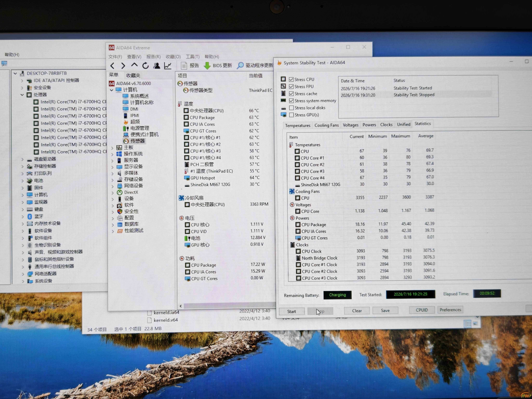Expand the 显示设备 tree node
The height and width of the screenshot is (399, 532).
113,167
